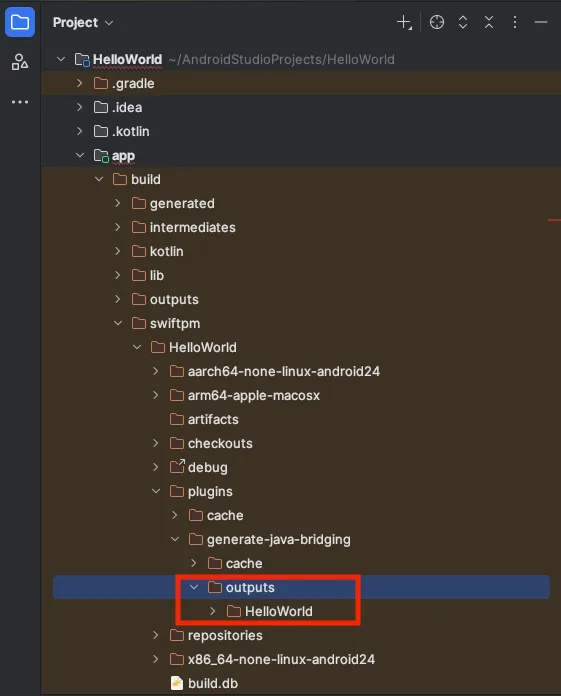Expand the arm64-apple-macosx folder
The width and height of the screenshot is (561, 696).
(156, 395)
